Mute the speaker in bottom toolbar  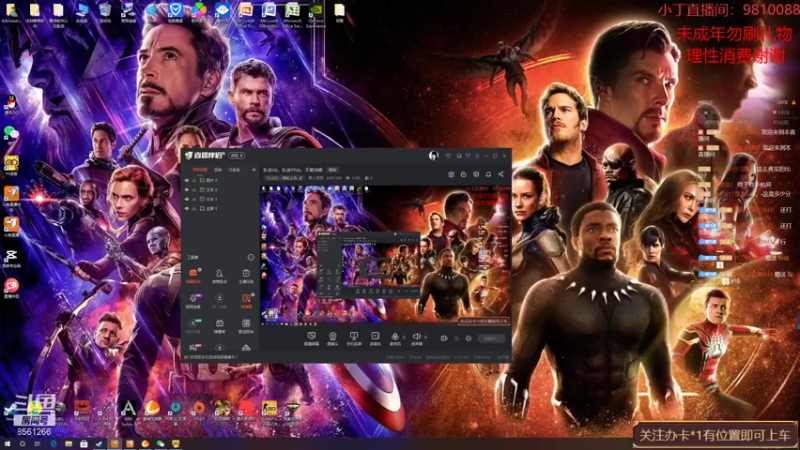pyautogui.click(x=416, y=338)
